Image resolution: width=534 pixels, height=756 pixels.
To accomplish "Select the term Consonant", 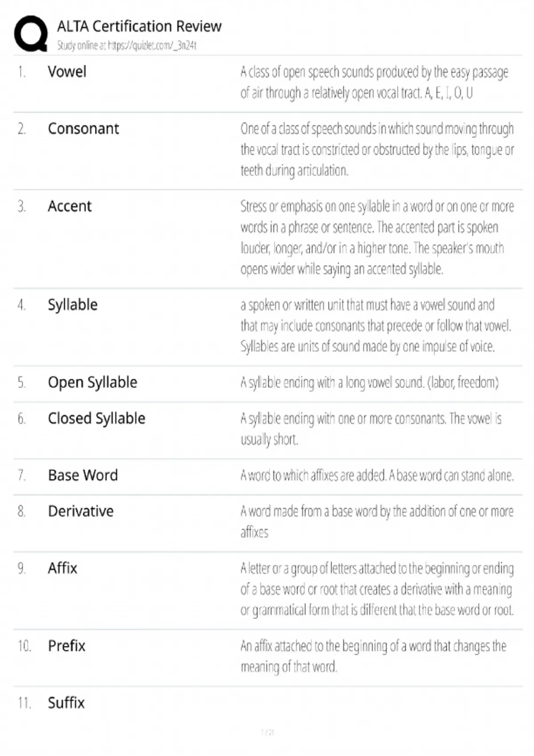I will click(x=83, y=129).
